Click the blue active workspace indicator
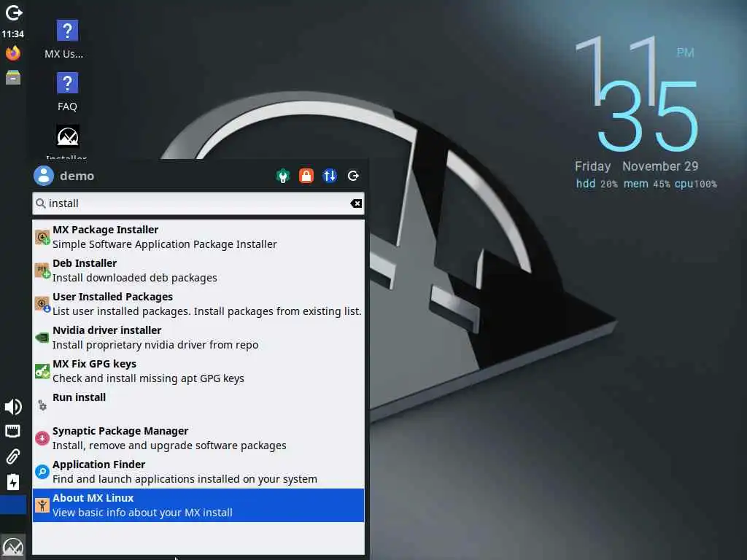 [x=13, y=505]
